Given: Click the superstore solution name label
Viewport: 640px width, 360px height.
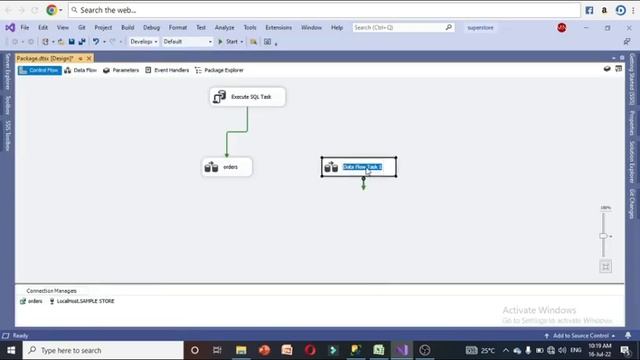Looking at the screenshot, I should pyautogui.click(x=480, y=28).
